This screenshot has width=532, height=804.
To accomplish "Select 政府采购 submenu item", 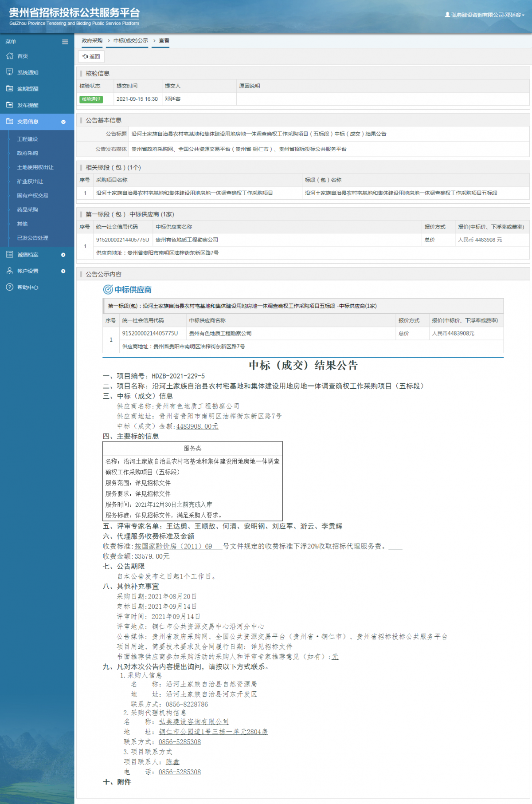I will click(x=27, y=153).
